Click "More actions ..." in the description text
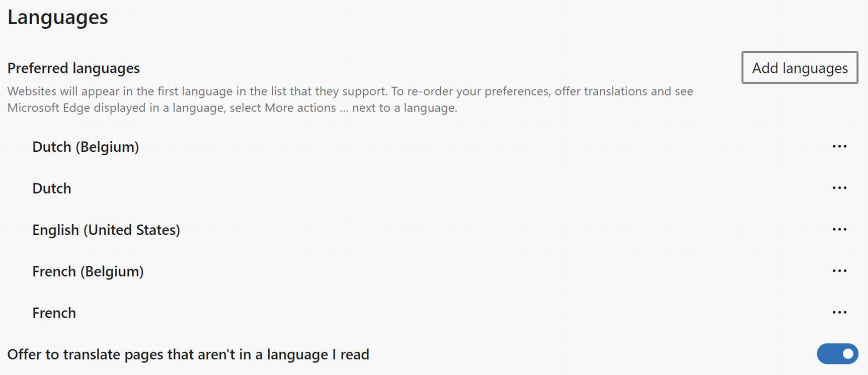The height and width of the screenshot is (375, 868). coord(306,108)
